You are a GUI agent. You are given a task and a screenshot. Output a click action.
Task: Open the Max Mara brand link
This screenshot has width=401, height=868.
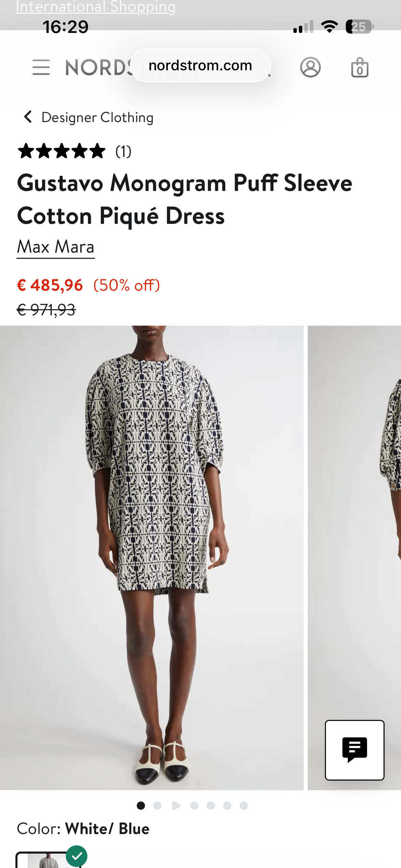pos(56,247)
